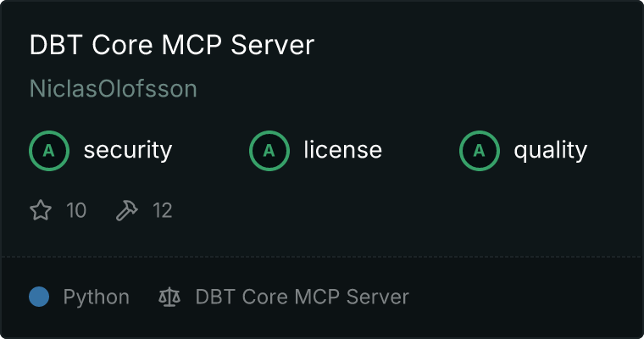The width and height of the screenshot is (644, 339).
Task: Click the letter A inside license badge
Action: (269, 151)
